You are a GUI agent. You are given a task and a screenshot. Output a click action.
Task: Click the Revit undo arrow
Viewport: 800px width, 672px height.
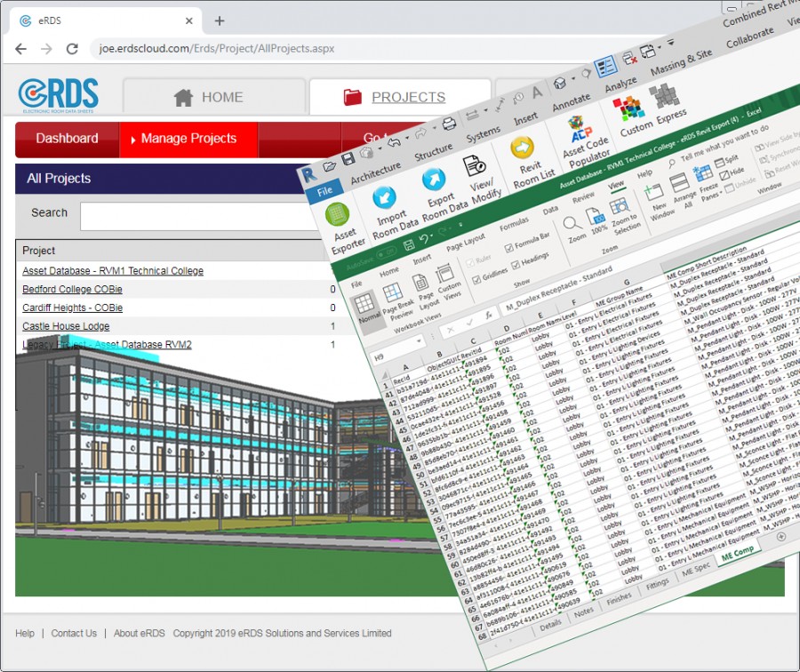pos(395,141)
